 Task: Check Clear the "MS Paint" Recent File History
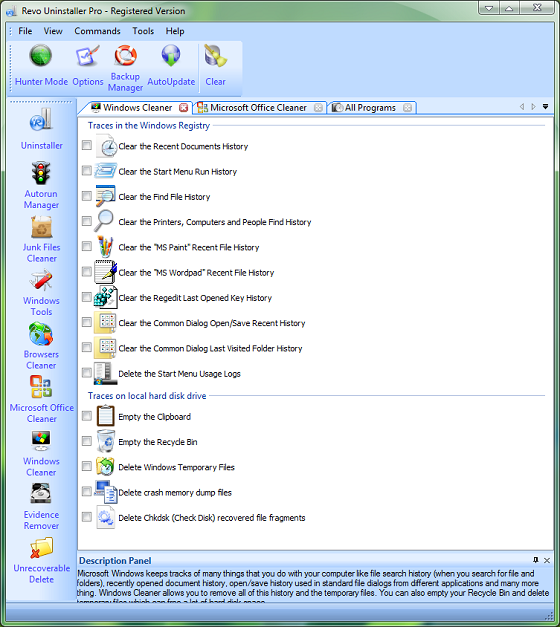87,246
